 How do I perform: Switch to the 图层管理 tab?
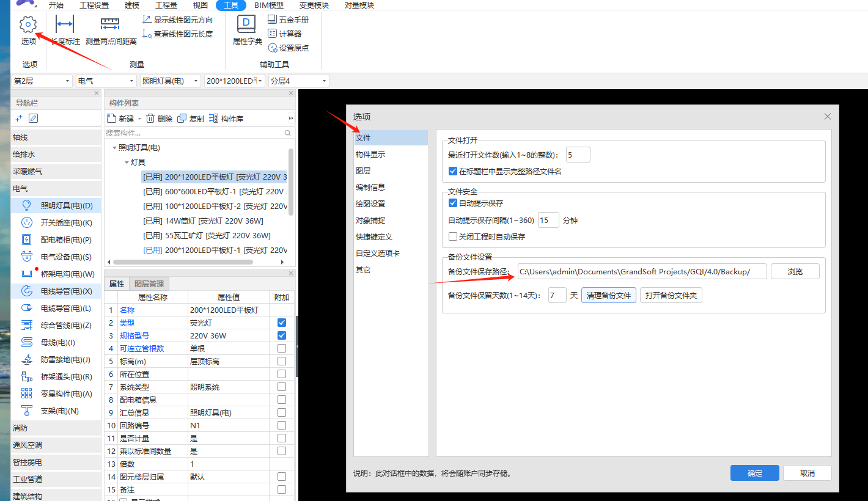coord(149,283)
